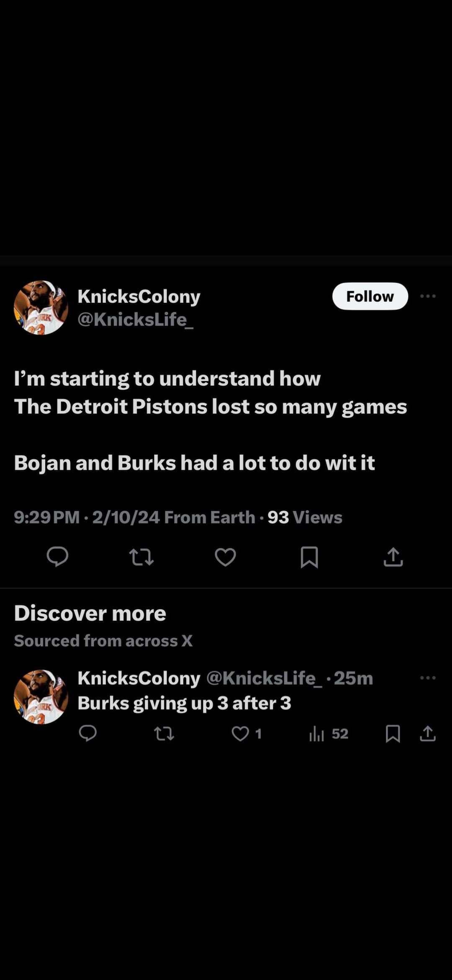This screenshot has width=452, height=980.
Task: Open KnicksColony profile picture in header
Action: click(41, 307)
